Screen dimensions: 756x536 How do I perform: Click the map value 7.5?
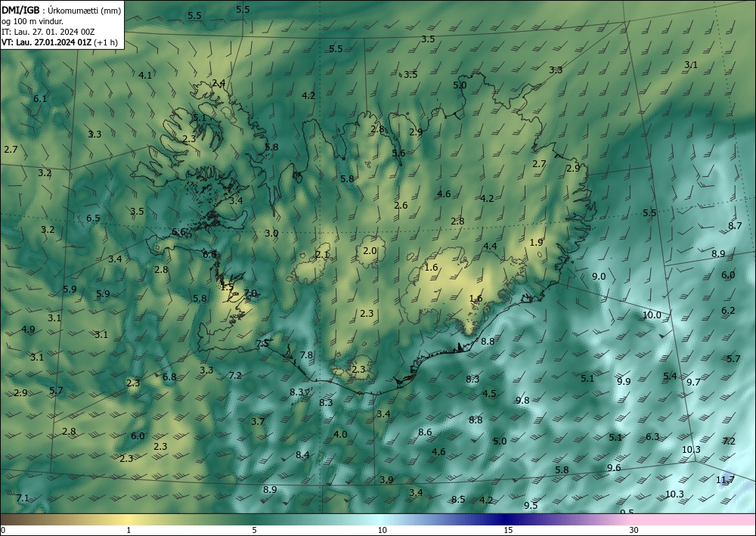[262, 344]
